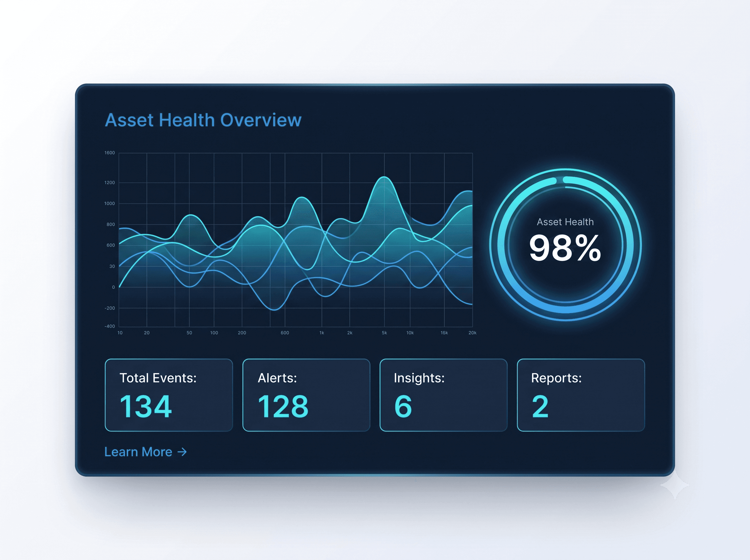Image resolution: width=750 pixels, height=560 pixels.
Task: Click the 1k x-axis label
Action: coord(322,333)
